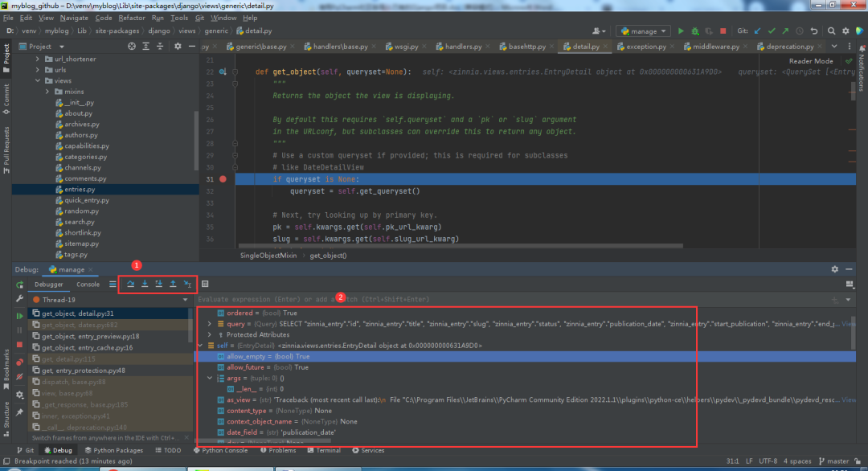Open the Project view selector dropdown

pyautogui.click(x=42, y=47)
